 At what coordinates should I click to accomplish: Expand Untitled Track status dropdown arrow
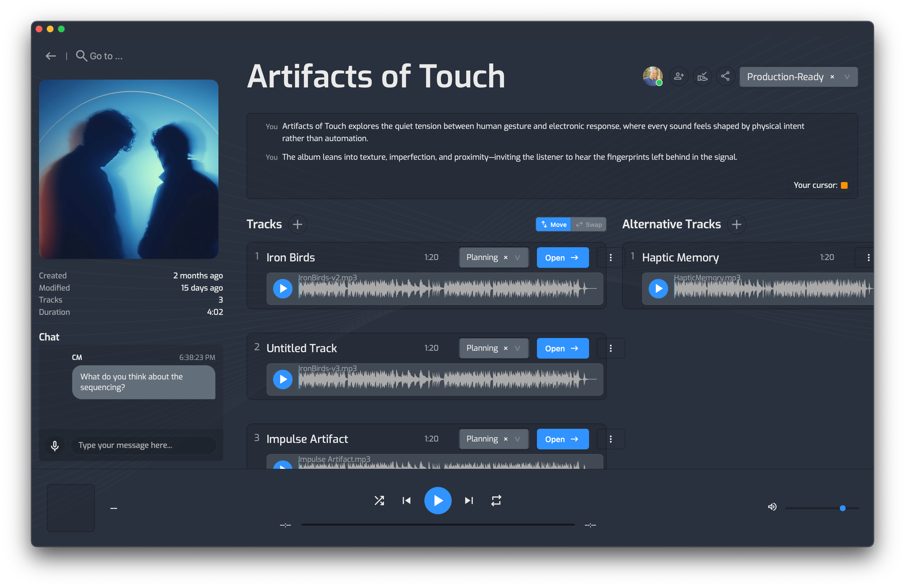coord(517,348)
